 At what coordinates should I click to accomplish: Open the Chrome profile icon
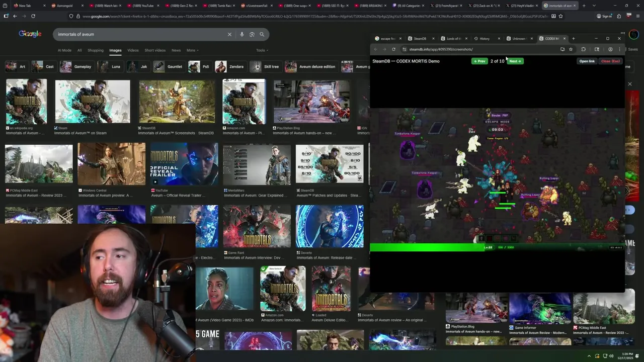pyautogui.click(x=610, y=49)
